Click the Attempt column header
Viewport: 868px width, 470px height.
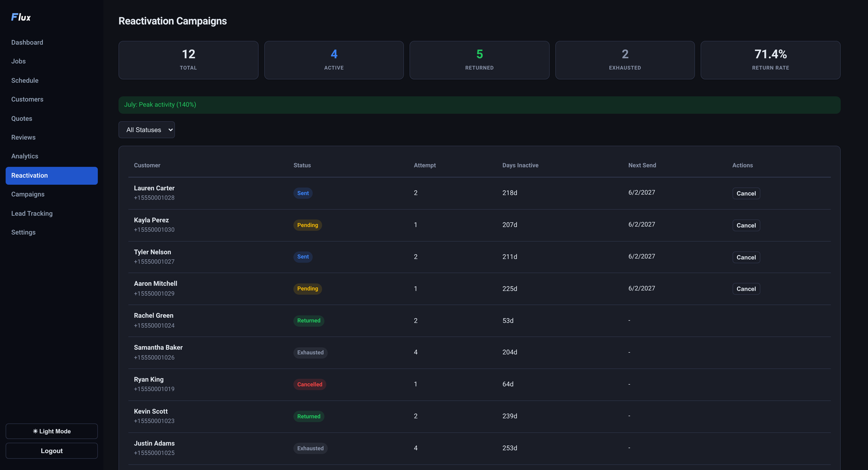point(425,165)
